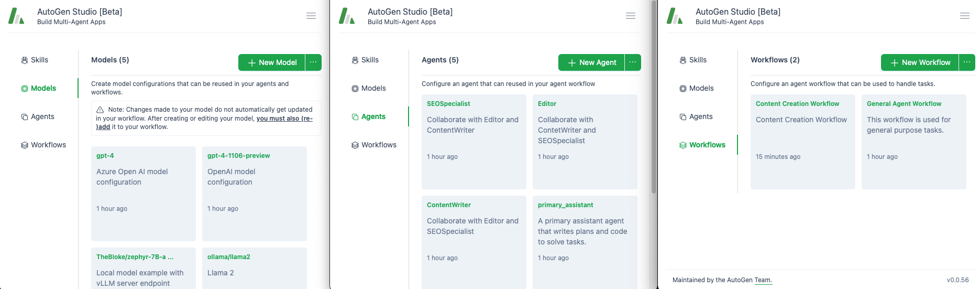Click the AutoGen Studio logo in the Models panel
Screen dimensions: 980x289
point(16,16)
